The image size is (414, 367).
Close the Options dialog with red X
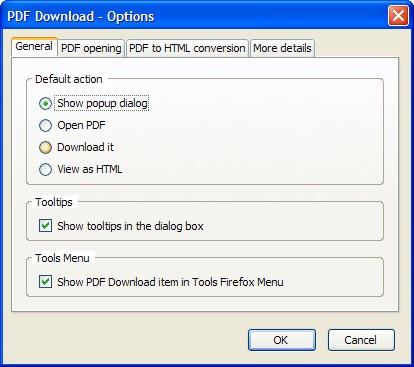click(398, 15)
